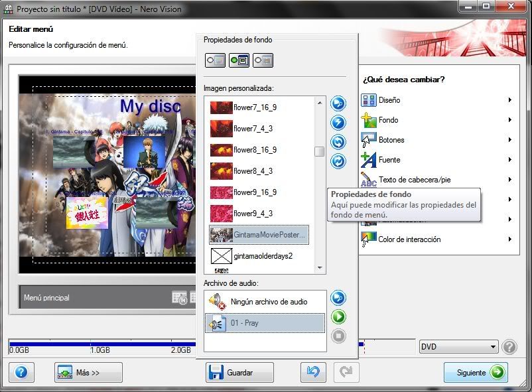
Task: Expand arrow next to Texto de cabecera/pie
Action: click(509, 180)
